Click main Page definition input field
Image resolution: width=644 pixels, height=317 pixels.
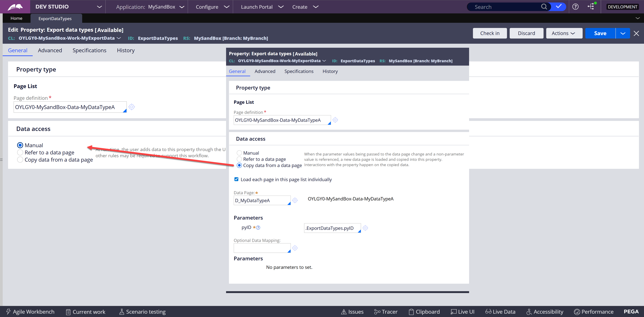click(x=70, y=107)
